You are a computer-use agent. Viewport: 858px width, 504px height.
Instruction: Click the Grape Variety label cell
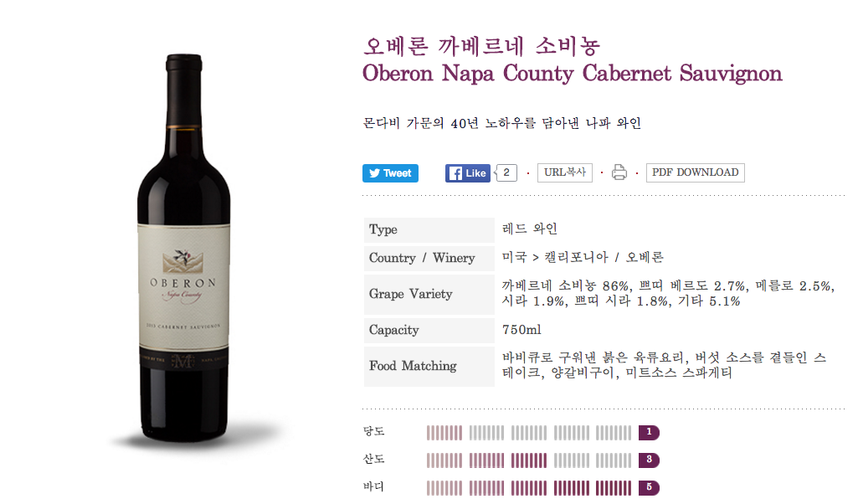tap(429, 295)
